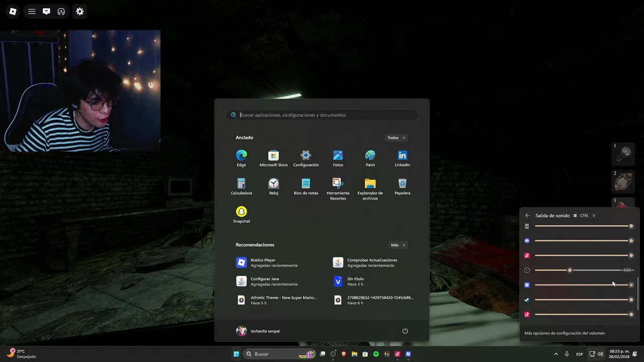Open Configuración in pinned apps
This screenshot has height=362, width=644.
[x=306, y=158]
